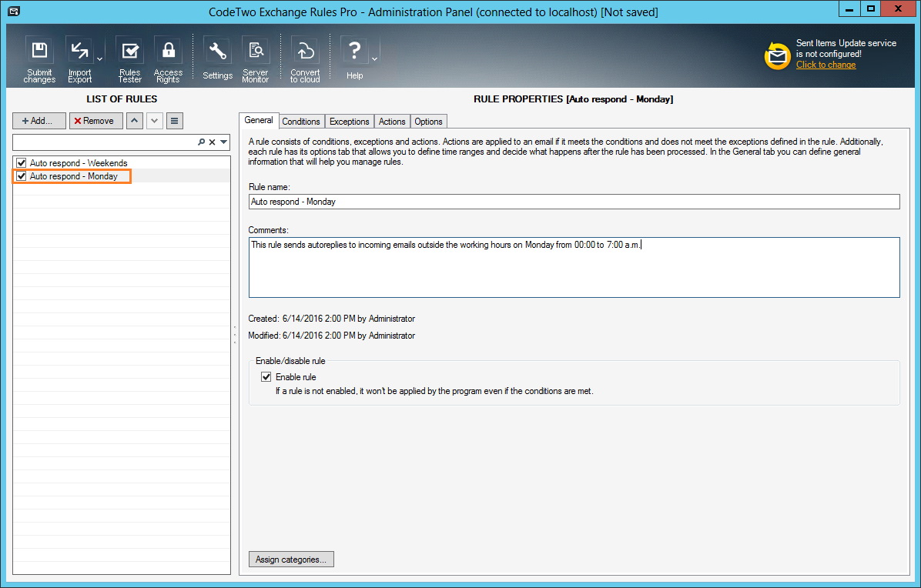Click the 'Created: 6/14/2016 2:00 PM by Administrator' text
The image size is (921, 588).
[x=331, y=319]
